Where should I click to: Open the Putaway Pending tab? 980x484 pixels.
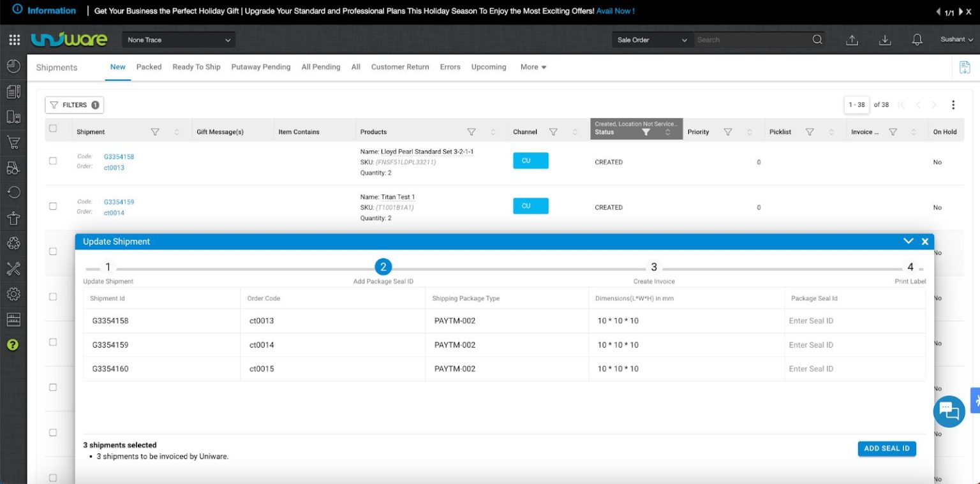(x=261, y=67)
